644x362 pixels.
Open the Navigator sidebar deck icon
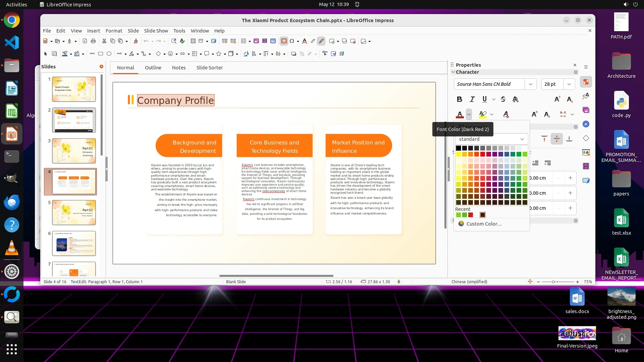pos(586,124)
